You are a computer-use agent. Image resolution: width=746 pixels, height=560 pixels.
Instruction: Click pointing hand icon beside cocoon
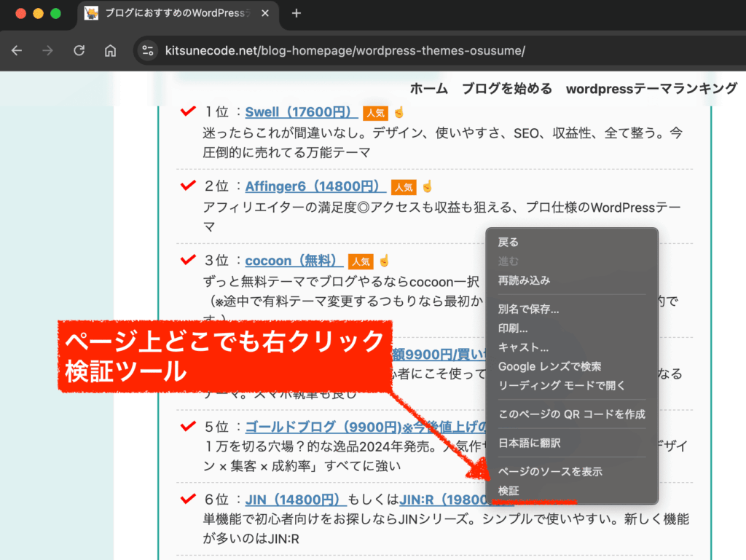385,260
